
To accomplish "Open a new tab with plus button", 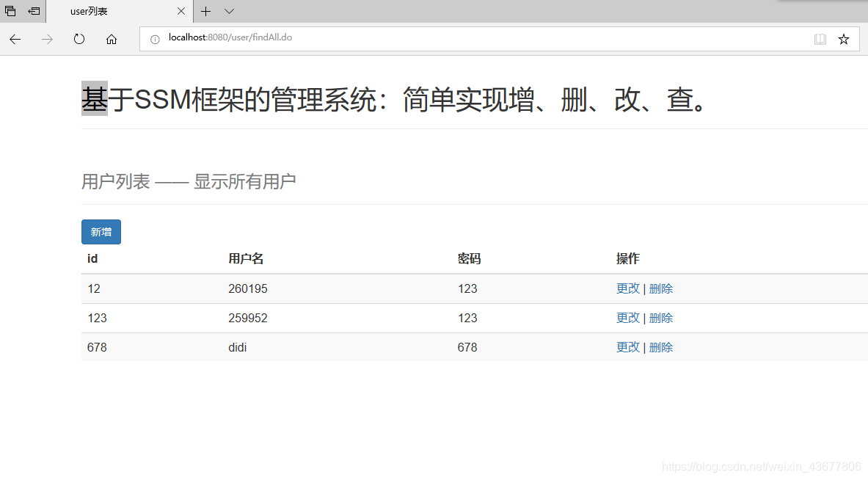I will click(206, 11).
